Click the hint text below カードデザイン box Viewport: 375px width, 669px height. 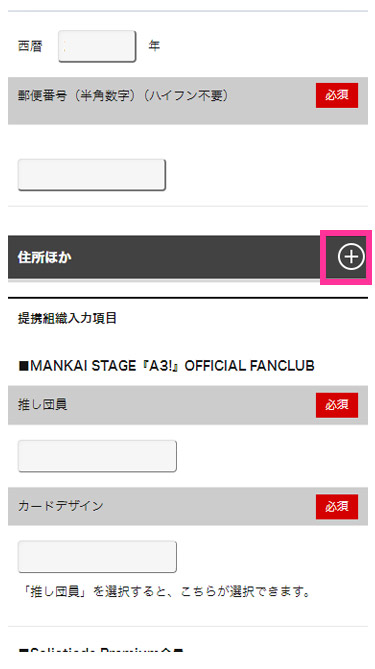click(x=165, y=592)
